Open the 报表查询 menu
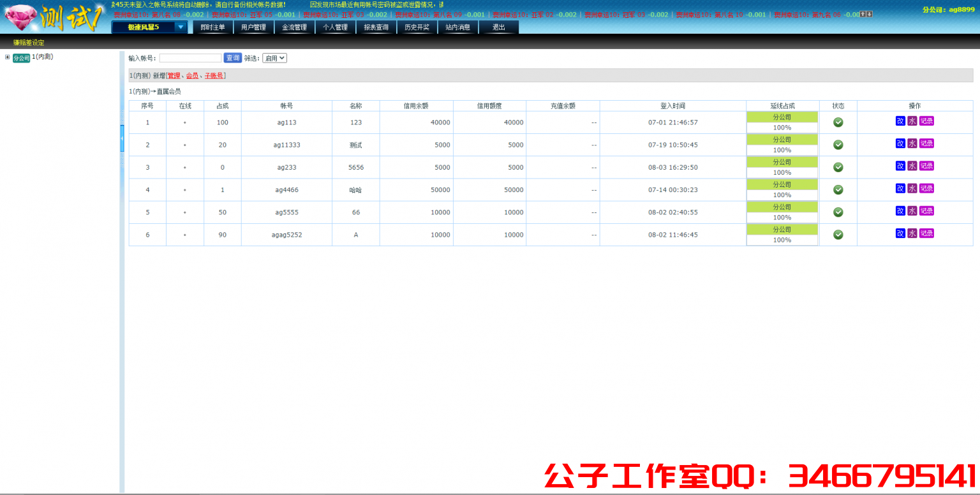The width and height of the screenshot is (980, 495). pos(376,27)
